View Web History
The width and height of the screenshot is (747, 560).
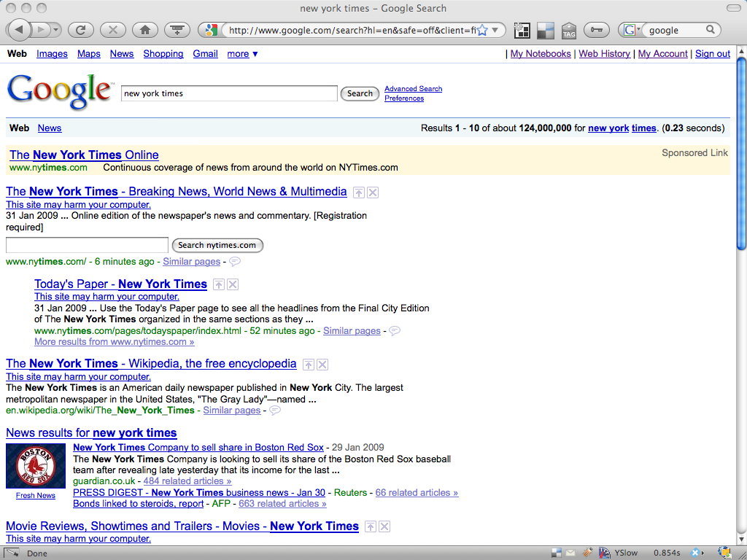click(604, 54)
